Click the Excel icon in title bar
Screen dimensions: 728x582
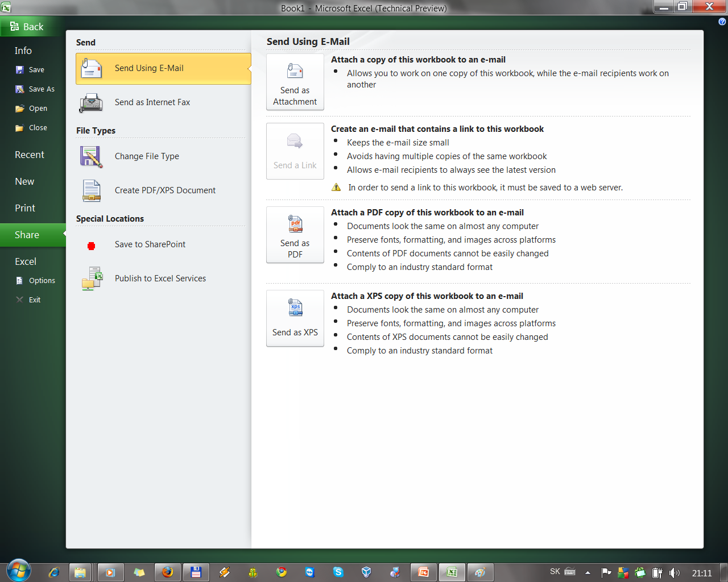click(6, 7)
